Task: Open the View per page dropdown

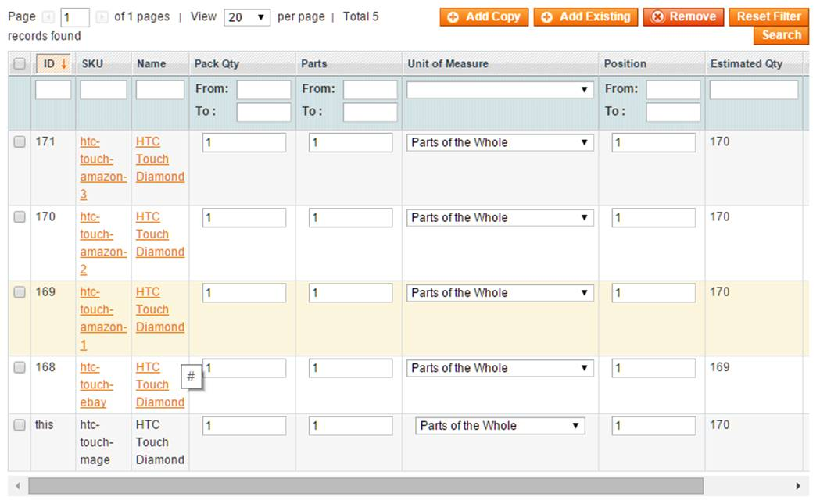Action: tap(247, 17)
